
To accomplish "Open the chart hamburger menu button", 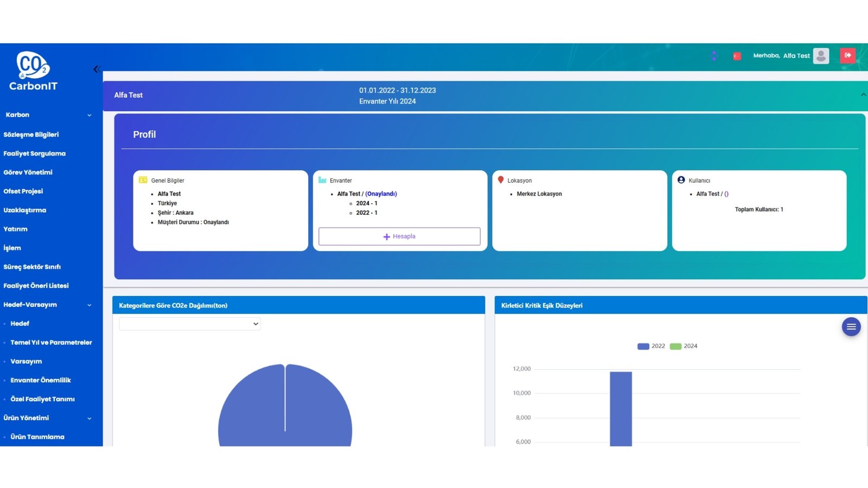I will pos(851,326).
